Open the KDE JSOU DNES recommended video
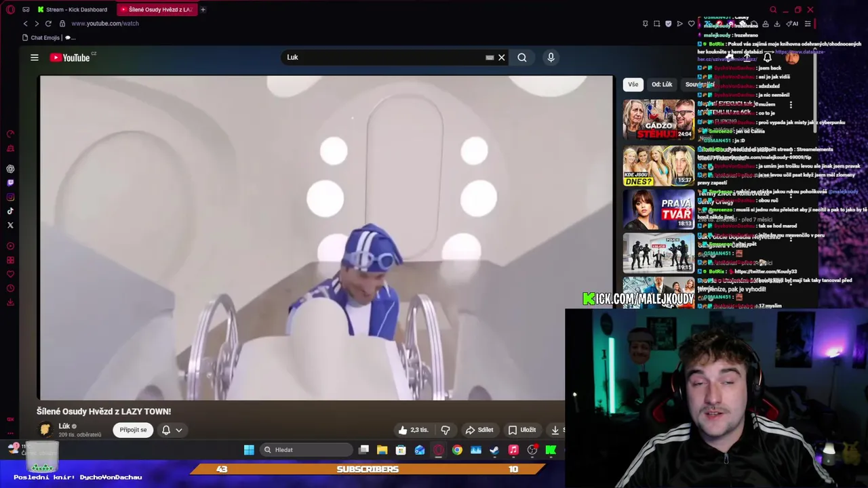 (658, 165)
